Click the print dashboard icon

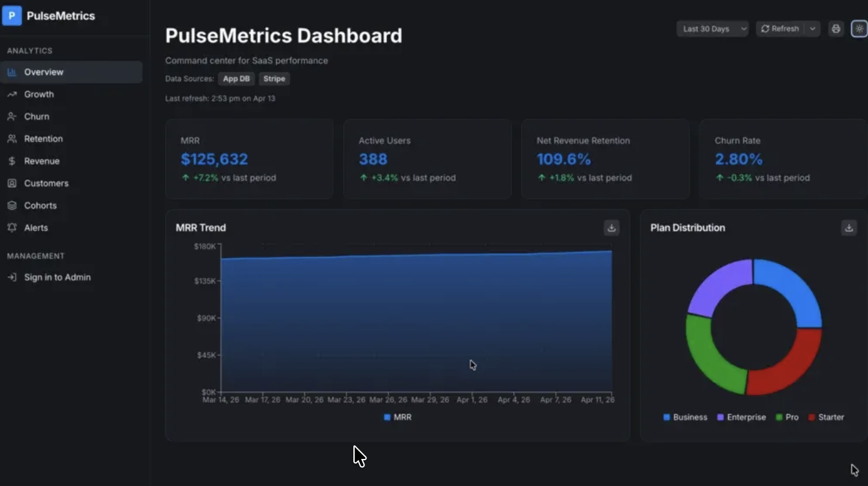pos(836,28)
